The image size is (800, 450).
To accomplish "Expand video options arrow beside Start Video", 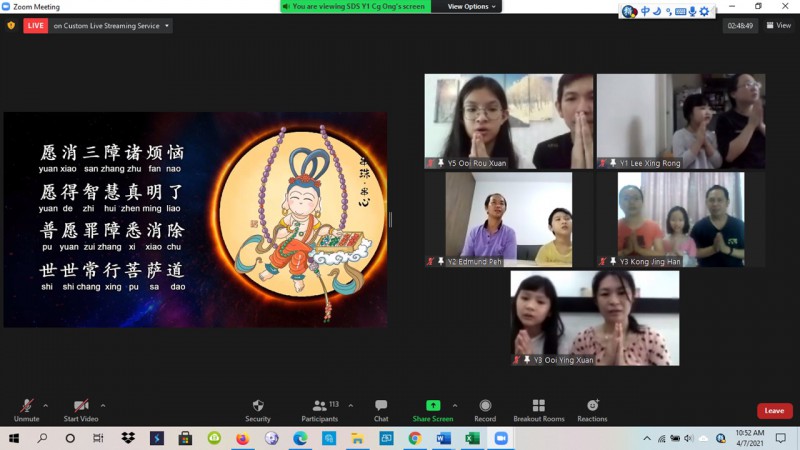I will 103,405.
